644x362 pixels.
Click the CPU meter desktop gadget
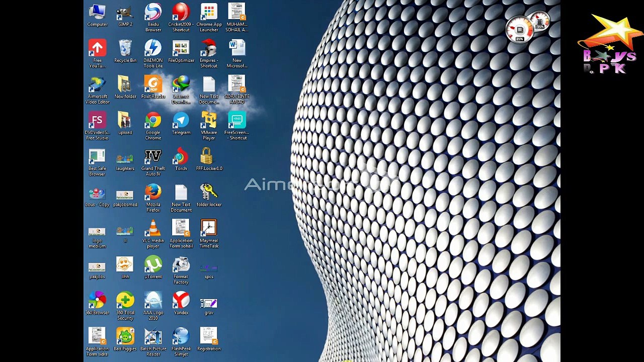(520, 30)
